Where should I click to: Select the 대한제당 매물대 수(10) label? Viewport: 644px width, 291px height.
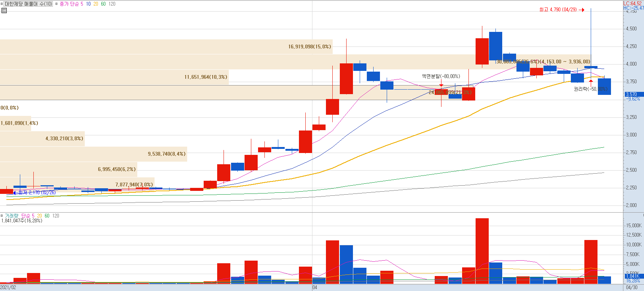click(x=29, y=4)
